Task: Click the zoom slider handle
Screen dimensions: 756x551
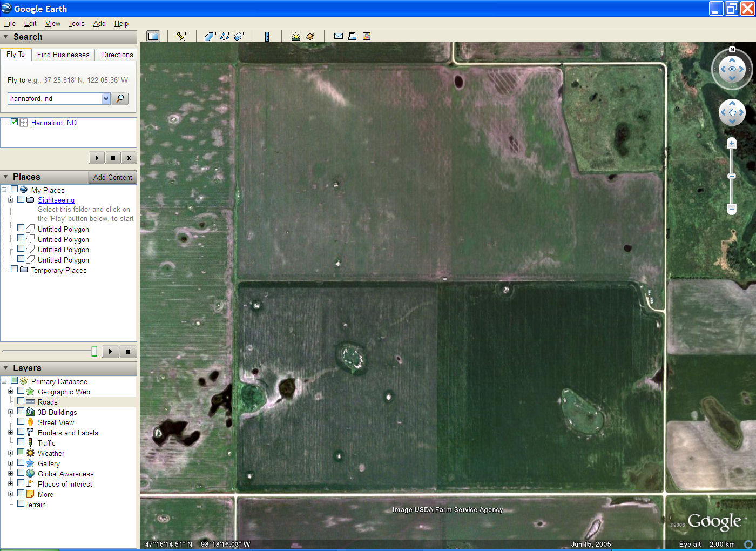Action: click(732, 176)
